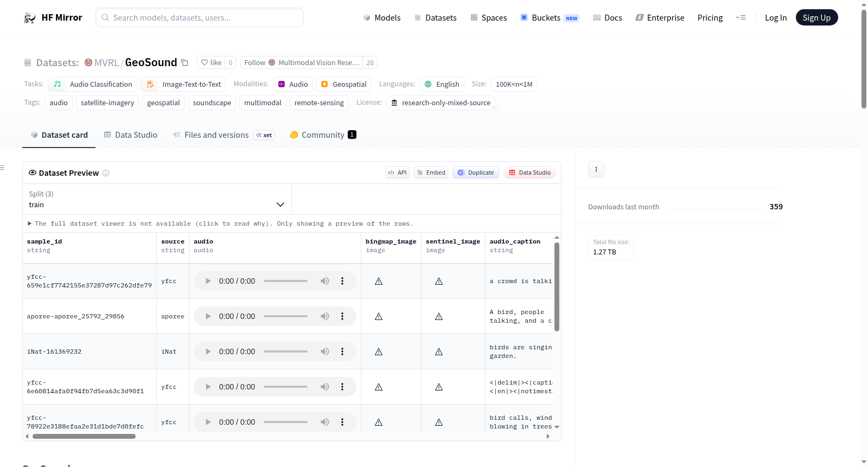Click bingmap_image warning icon in aporee row
Image resolution: width=868 pixels, height=467 pixels.
point(379,317)
